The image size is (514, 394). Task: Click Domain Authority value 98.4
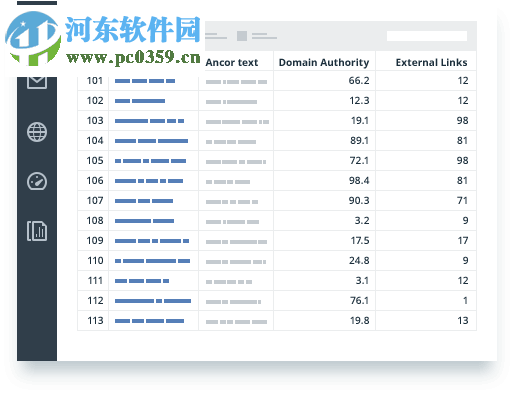pyautogui.click(x=359, y=181)
